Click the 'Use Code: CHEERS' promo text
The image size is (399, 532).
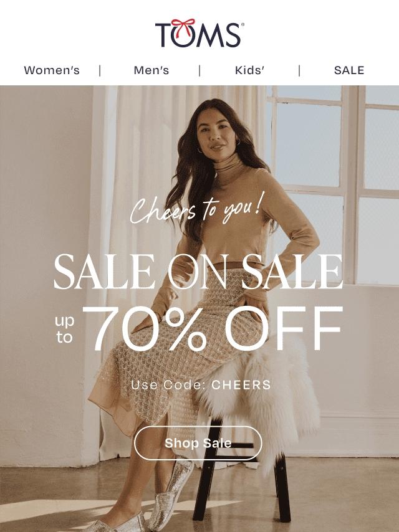tap(201, 385)
